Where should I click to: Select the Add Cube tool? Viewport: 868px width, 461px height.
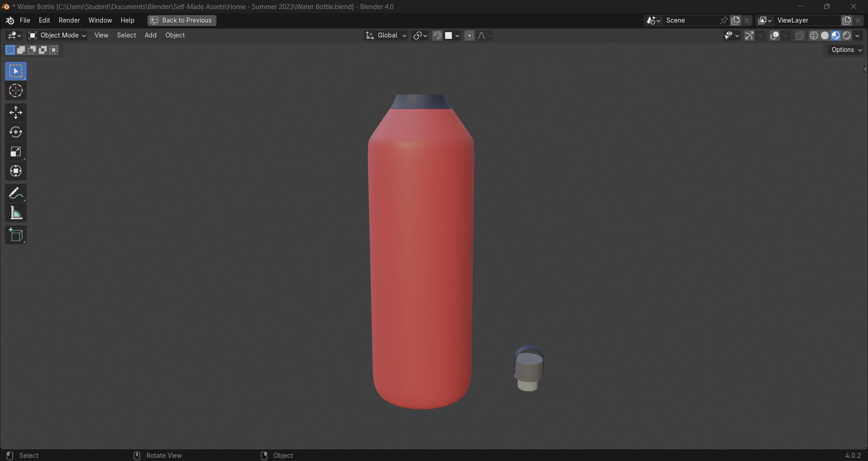point(16,235)
